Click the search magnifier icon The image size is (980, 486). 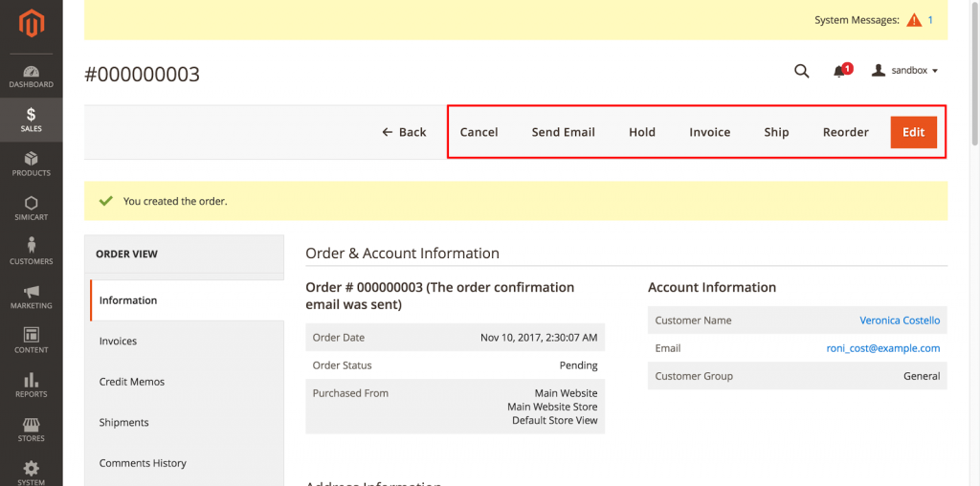point(802,71)
